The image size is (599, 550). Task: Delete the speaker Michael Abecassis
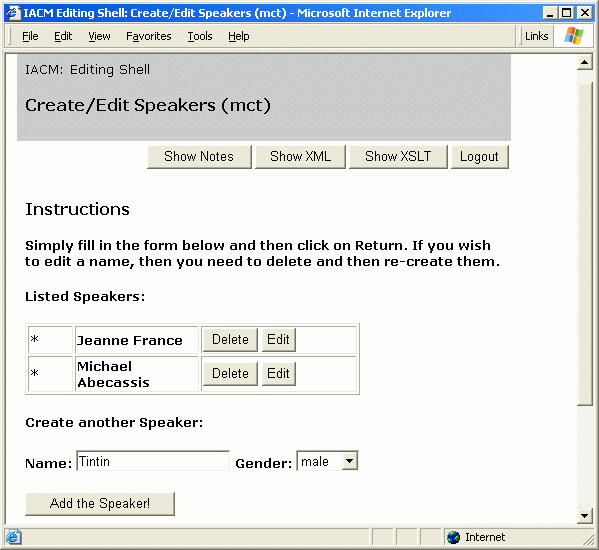[230, 374]
